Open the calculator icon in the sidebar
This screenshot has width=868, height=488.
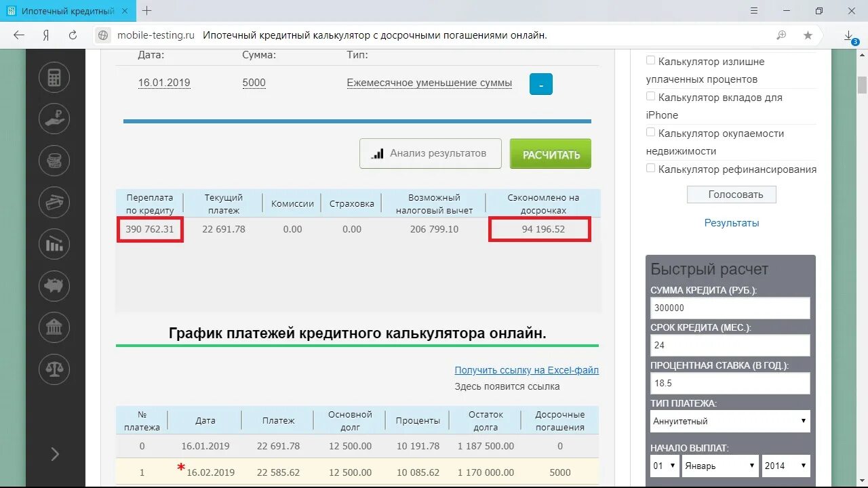coord(54,77)
